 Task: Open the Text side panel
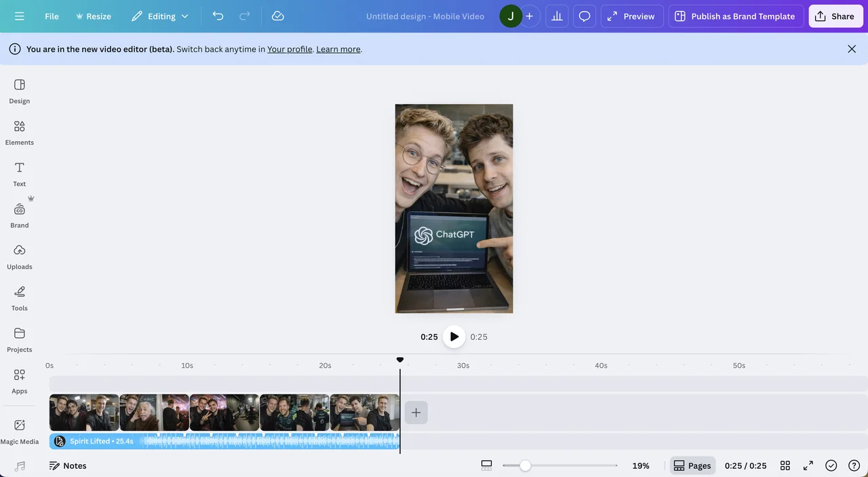tap(20, 174)
